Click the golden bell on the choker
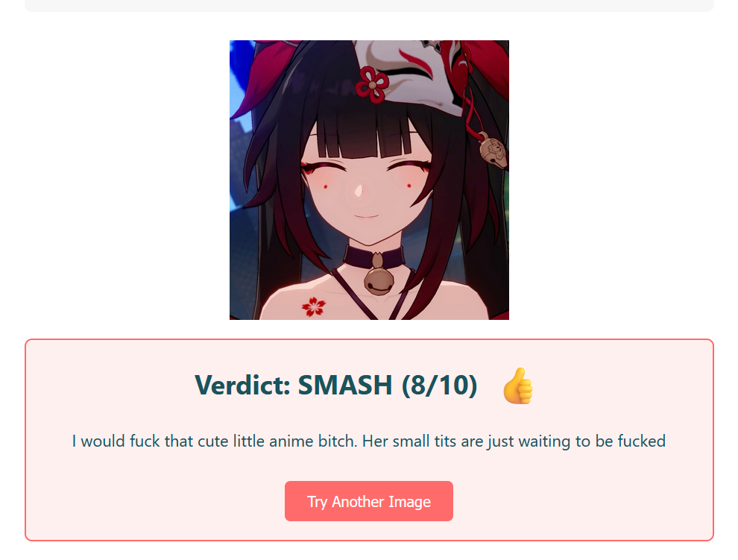This screenshot has width=738, height=560. [379, 280]
